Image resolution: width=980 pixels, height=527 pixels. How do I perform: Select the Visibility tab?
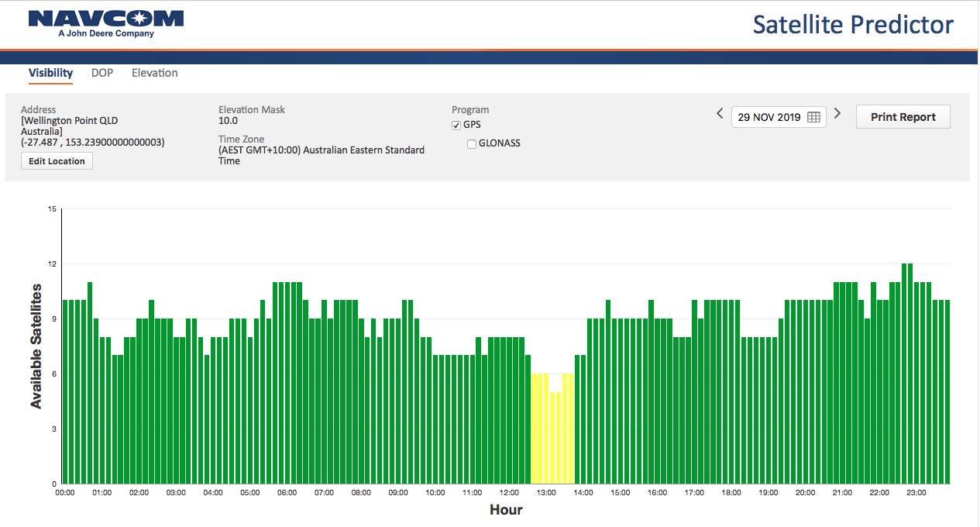pos(50,73)
